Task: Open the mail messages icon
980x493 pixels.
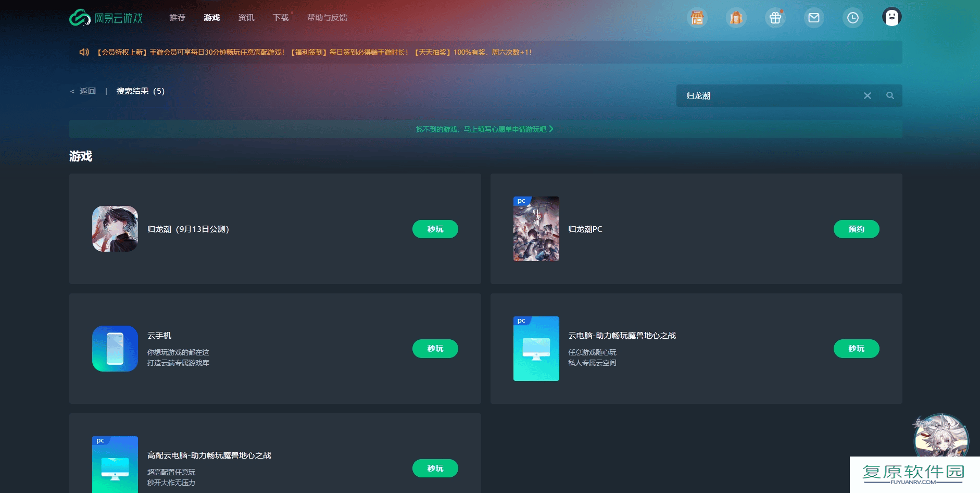Action: [x=814, y=18]
